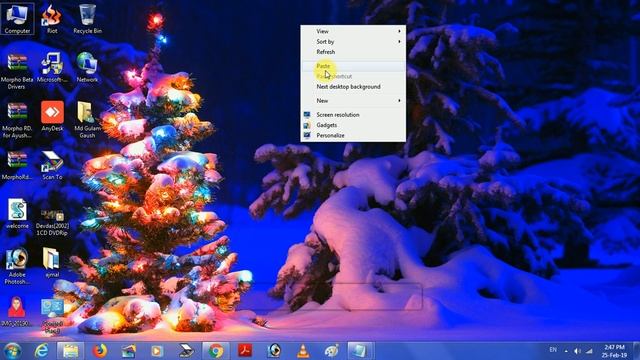Open the Paint palette taskbar icon
The image size is (640, 360).
(331, 351)
